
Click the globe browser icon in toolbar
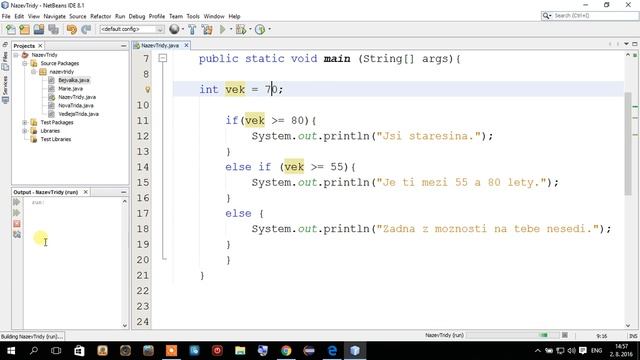(174, 29)
